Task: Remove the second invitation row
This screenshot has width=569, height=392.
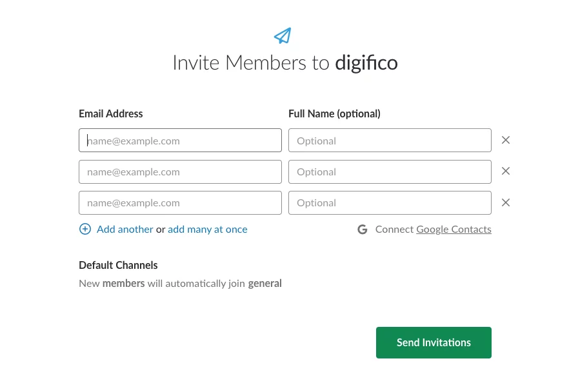Action: pyautogui.click(x=506, y=171)
